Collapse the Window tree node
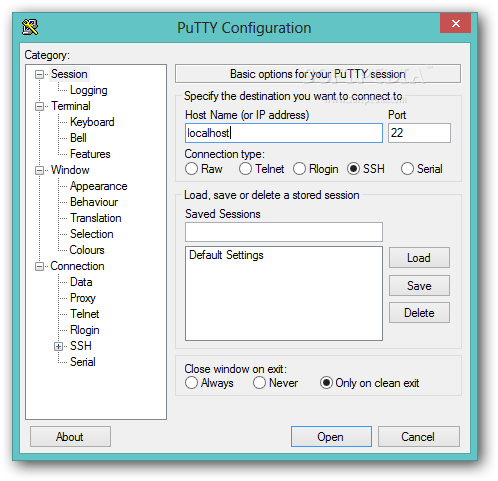Image resolution: width=498 pixels, height=481 pixels. click(x=39, y=171)
